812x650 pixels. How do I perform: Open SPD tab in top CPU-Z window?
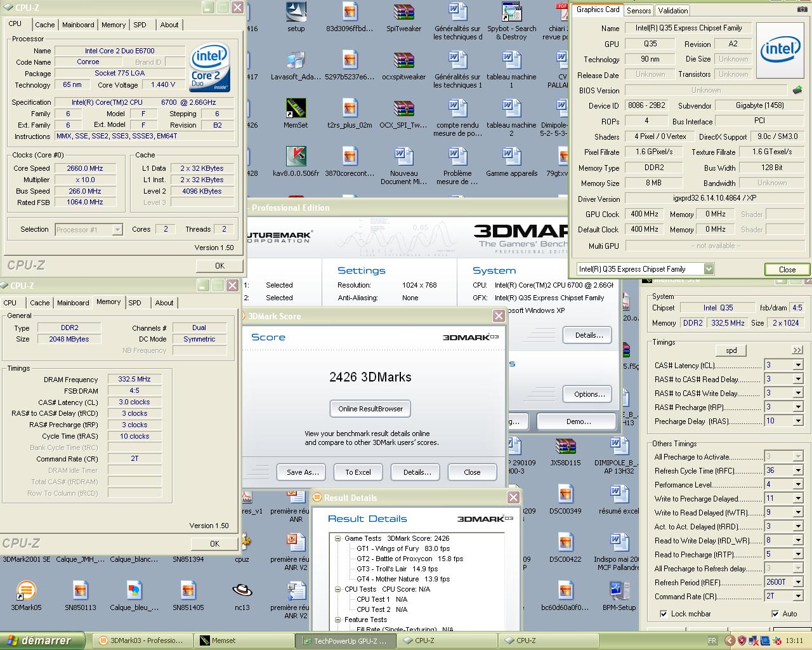[140, 25]
